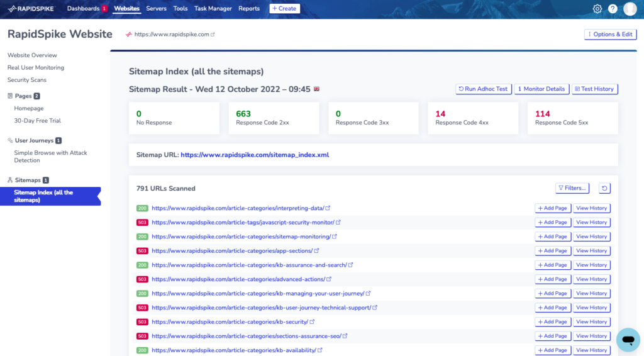Open external icon for kb-user-journey-technical-support URL

375,308
